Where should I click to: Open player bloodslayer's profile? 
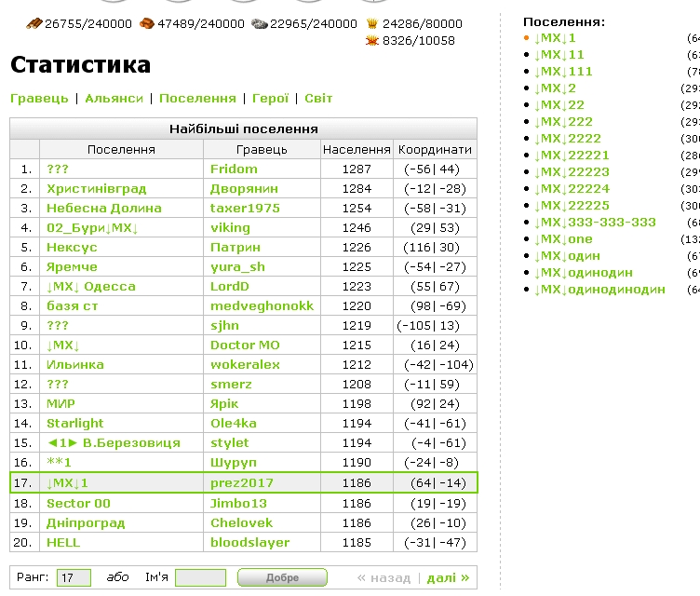pyautogui.click(x=249, y=542)
